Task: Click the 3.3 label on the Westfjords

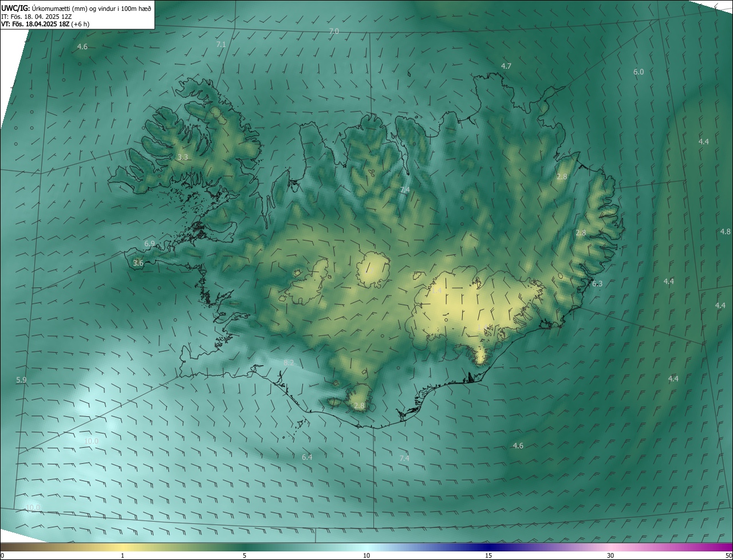Action: (183, 157)
